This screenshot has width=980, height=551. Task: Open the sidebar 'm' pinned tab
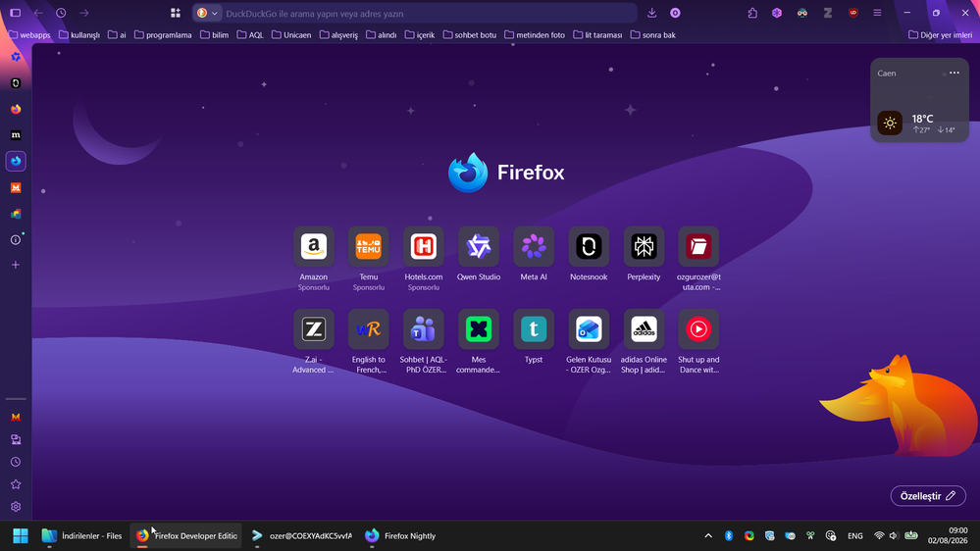(16, 135)
